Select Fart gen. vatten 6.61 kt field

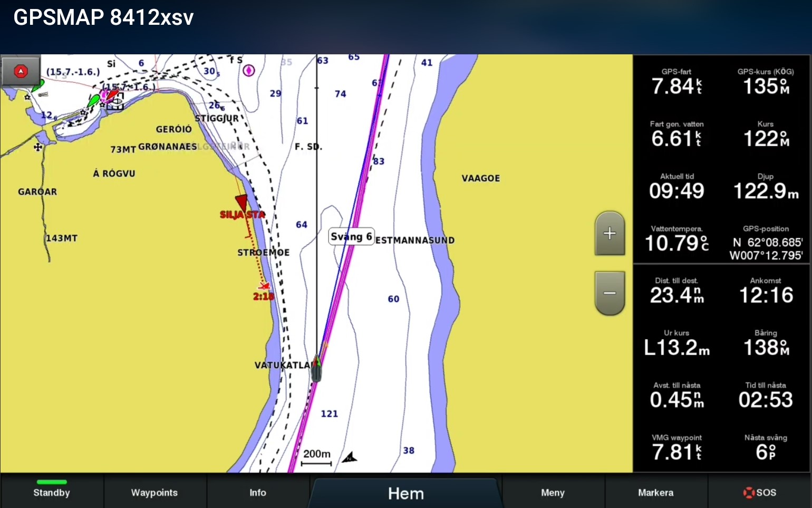click(x=677, y=134)
